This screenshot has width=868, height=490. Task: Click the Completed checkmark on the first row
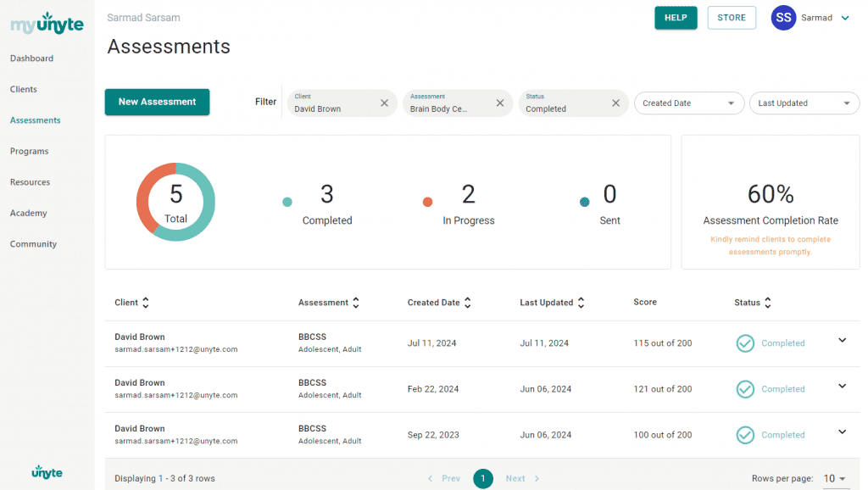tap(745, 343)
